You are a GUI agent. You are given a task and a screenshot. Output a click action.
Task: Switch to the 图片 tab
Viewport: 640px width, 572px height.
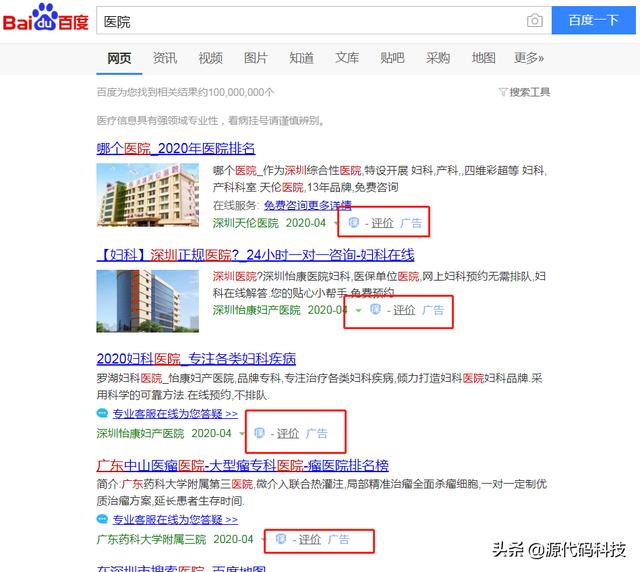(256, 58)
